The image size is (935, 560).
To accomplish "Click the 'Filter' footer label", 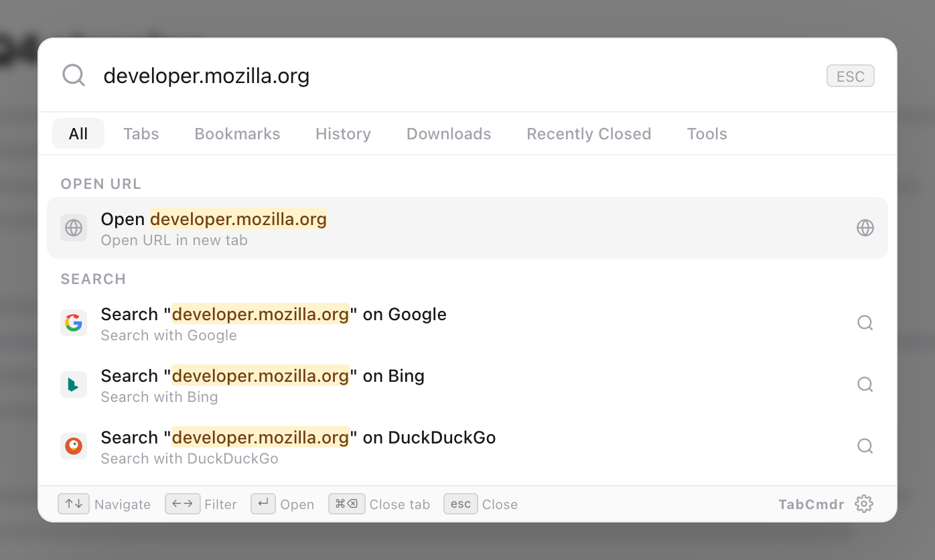I will [221, 504].
